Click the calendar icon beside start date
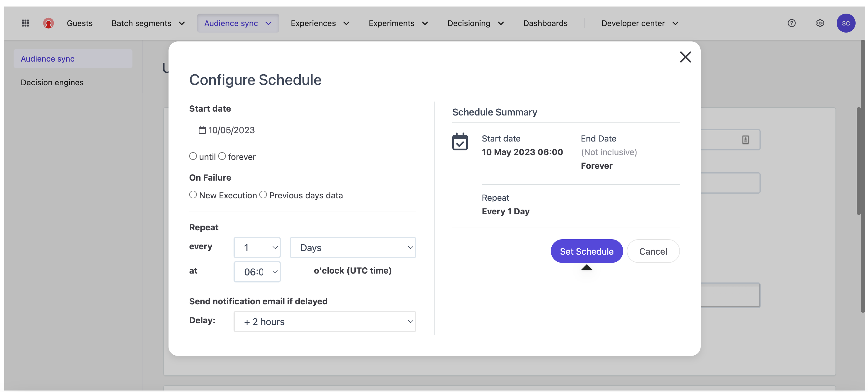Viewport: 868px width, 392px height. 202,130
